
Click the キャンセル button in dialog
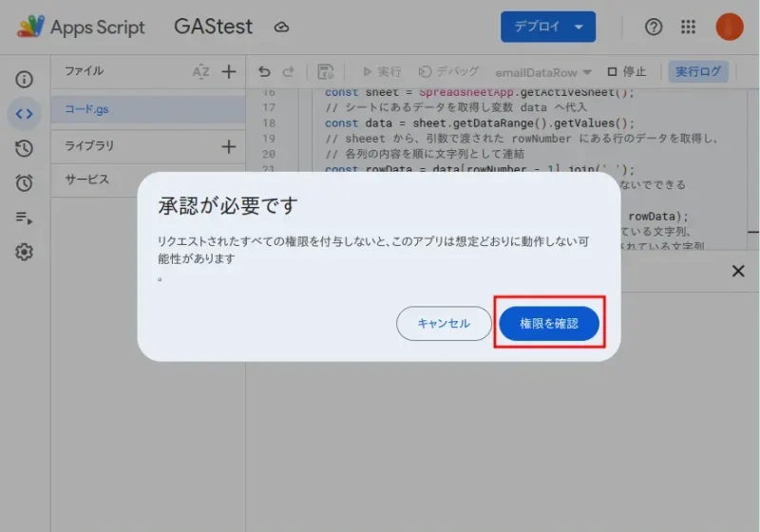444,323
